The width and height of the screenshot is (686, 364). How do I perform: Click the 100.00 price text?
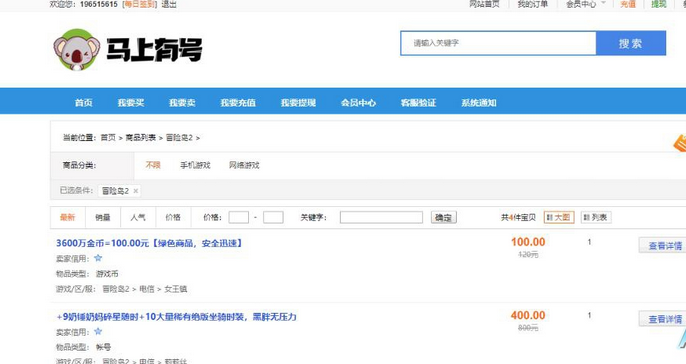click(x=528, y=242)
